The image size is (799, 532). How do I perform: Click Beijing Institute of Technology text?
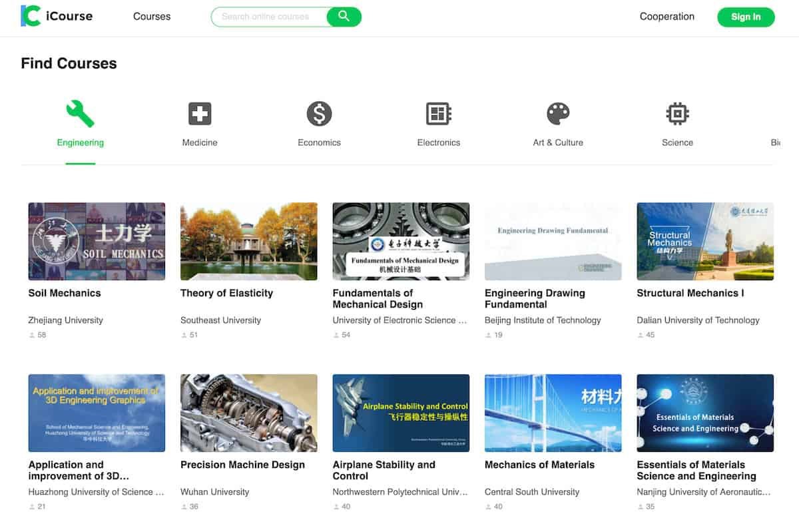pyautogui.click(x=543, y=320)
